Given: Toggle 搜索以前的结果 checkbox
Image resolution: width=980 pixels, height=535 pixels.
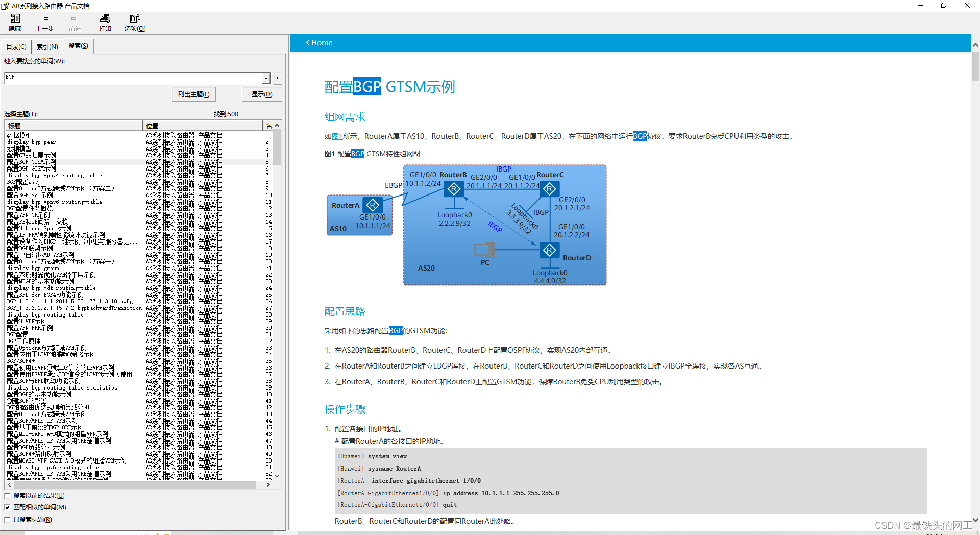Looking at the screenshot, I should pyautogui.click(x=7, y=496).
